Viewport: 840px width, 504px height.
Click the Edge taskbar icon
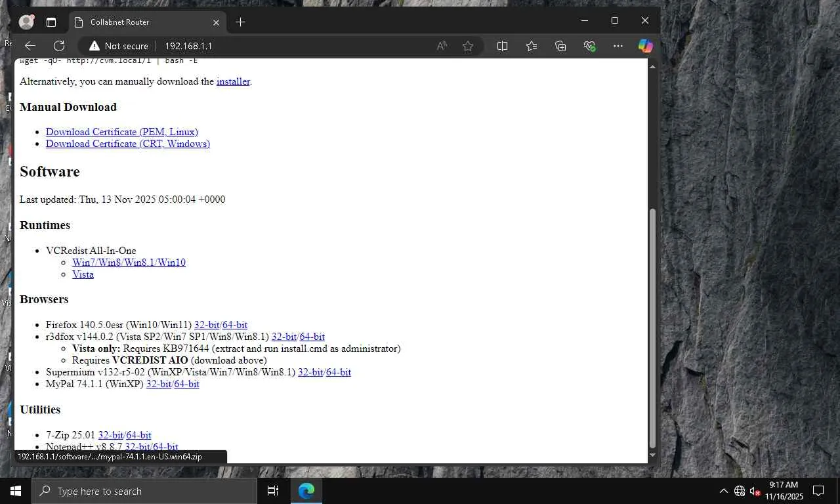(x=306, y=491)
